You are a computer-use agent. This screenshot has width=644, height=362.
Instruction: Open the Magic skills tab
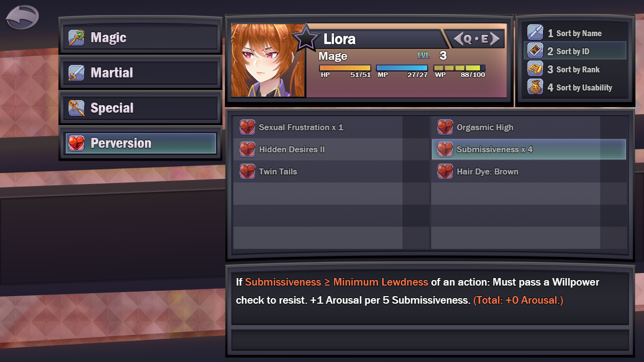tap(141, 38)
